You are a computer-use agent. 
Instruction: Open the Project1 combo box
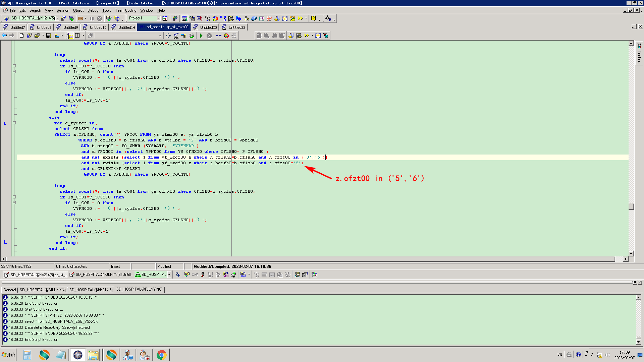pyautogui.click(x=159, y=18)
